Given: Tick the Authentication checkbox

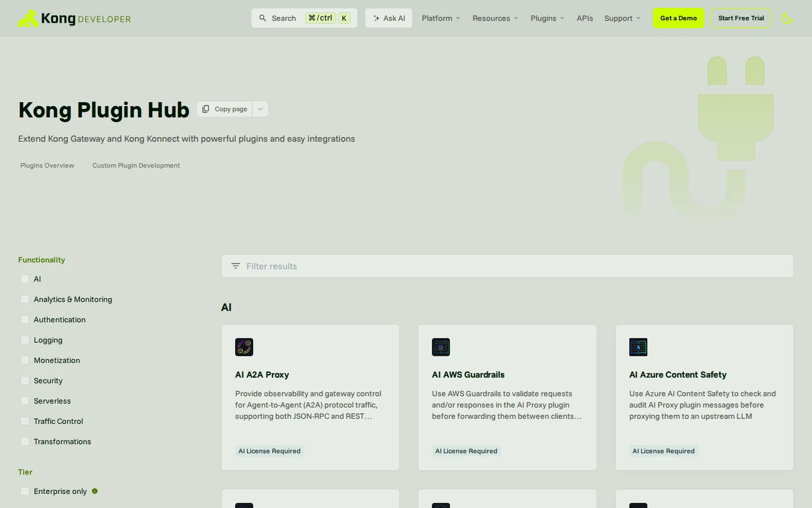Looking at the screenshot, I should pos(25,319).
